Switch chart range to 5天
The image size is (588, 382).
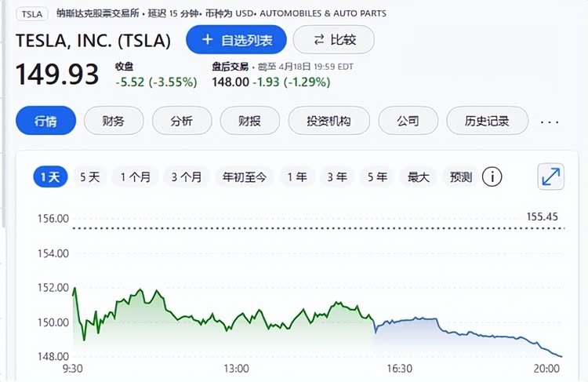coord(90,176)
